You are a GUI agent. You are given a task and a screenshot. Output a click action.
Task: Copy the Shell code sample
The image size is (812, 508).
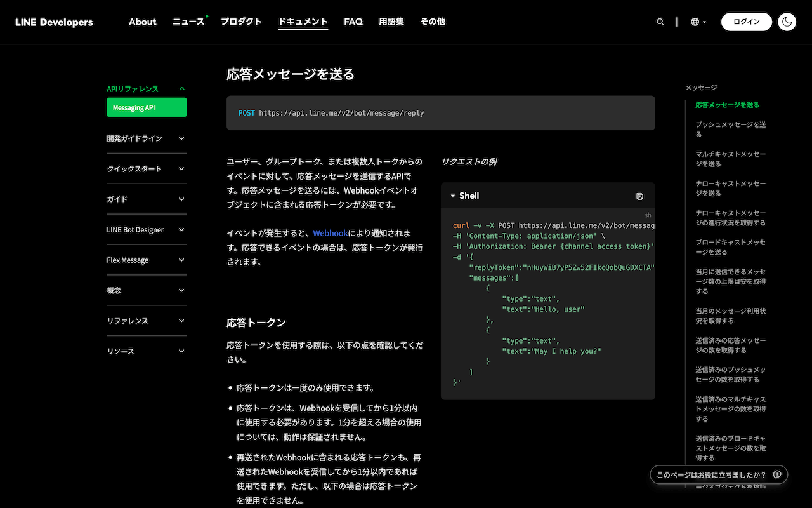pos(639,196)
